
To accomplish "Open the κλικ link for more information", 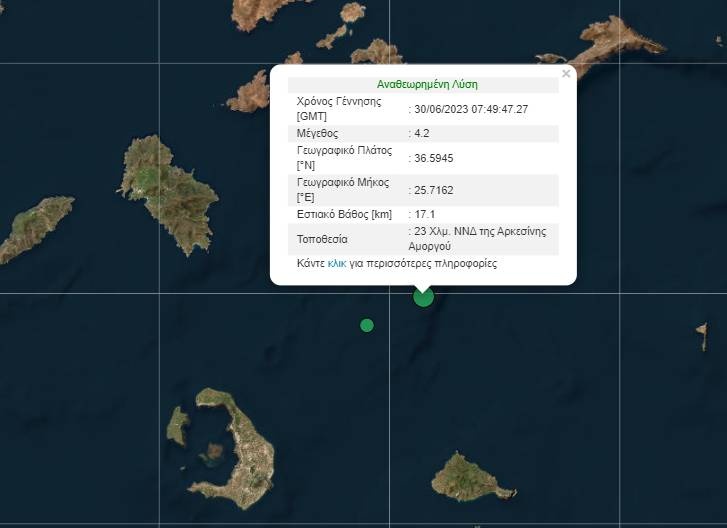I will [x=337, y=264].
